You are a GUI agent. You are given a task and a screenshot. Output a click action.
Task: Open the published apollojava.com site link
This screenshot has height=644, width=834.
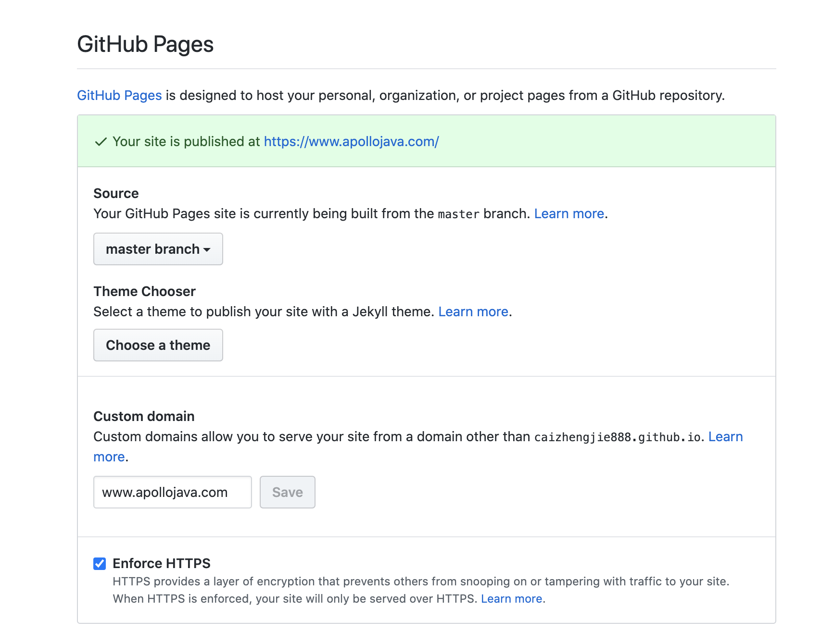(x=351, y=142)
